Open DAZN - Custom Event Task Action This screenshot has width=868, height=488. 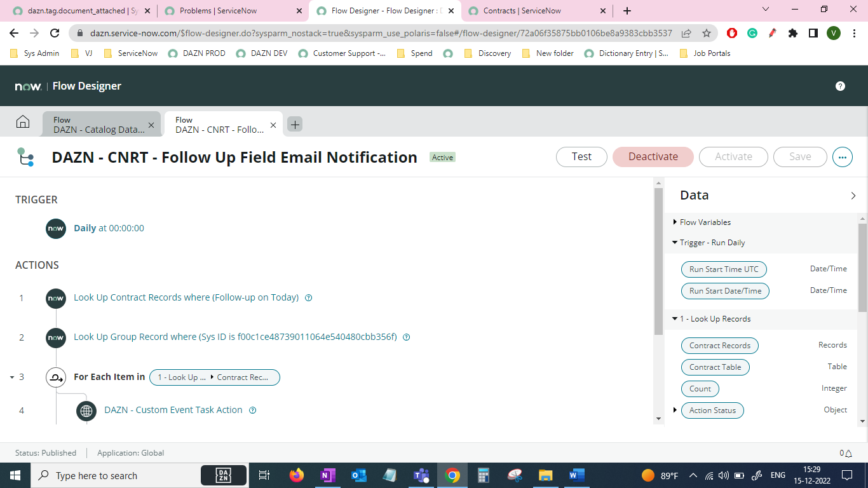(173, 410)
